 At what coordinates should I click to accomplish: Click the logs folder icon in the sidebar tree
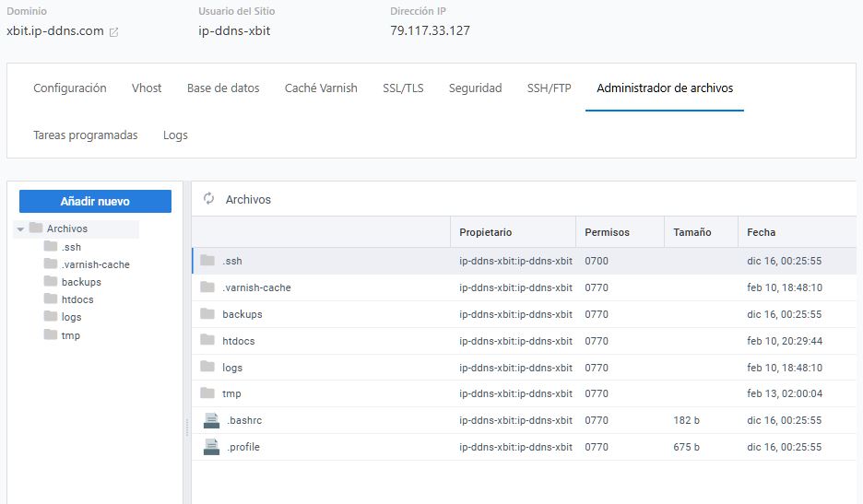pos(51,316)
